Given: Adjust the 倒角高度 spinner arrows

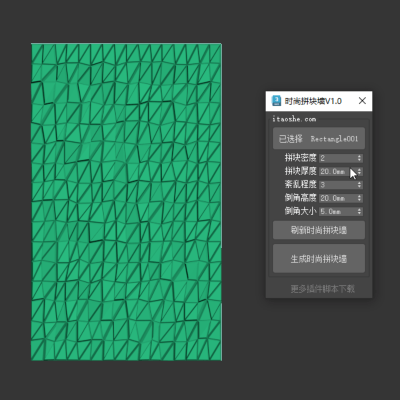Looking at the screenshot, I should tap(359, 198).
